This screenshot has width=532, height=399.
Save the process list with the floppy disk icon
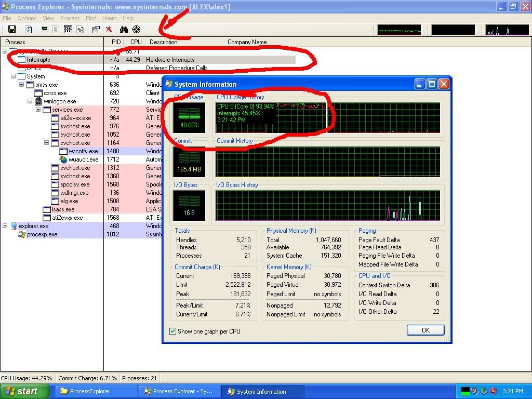tap(11, 30)
